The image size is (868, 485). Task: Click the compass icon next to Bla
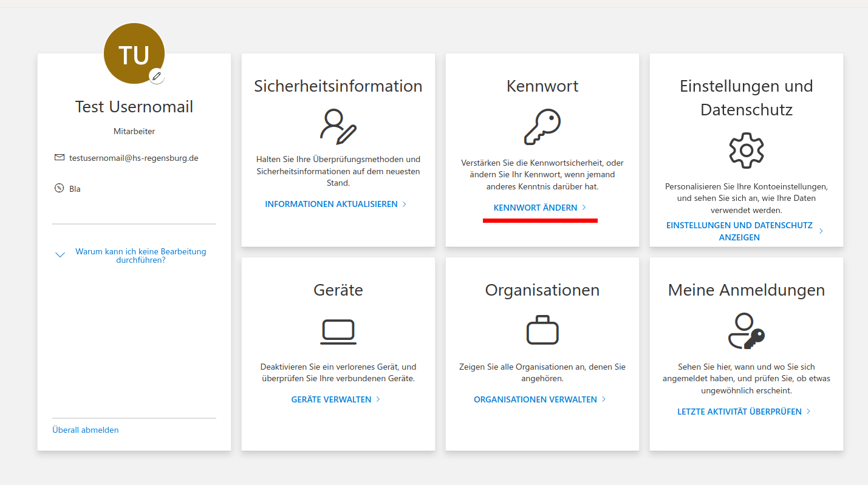pos(59,188)
